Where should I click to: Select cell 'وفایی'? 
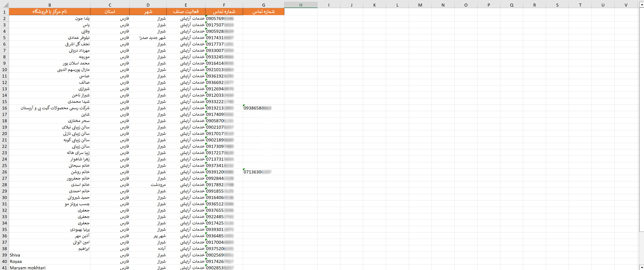coord(50,31)
